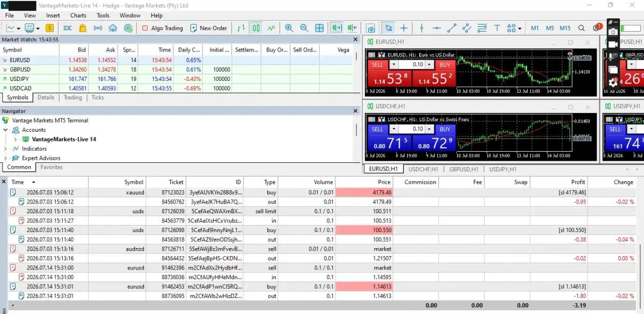Viewport: 644px width, 314px height.
Task: Open the Tools menu
Action: tap(103, 16)
